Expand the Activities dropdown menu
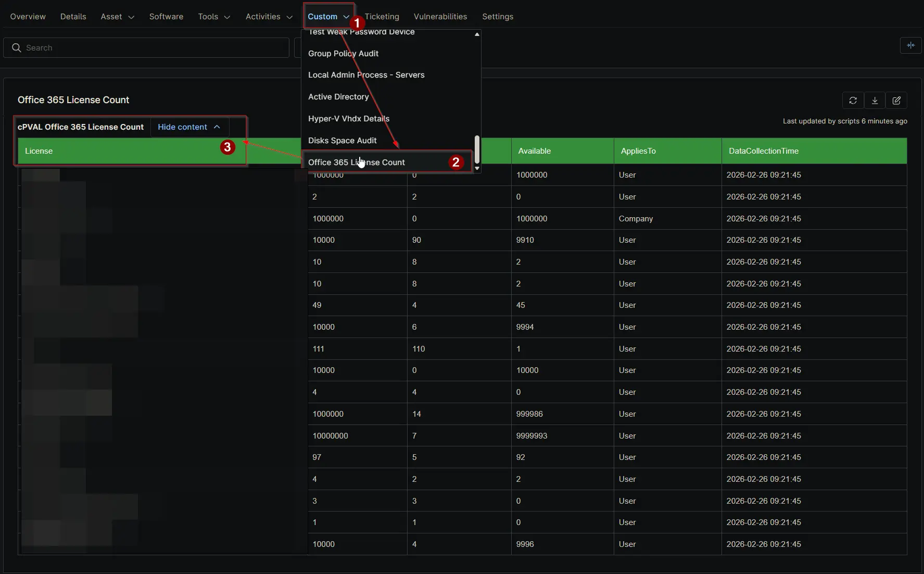This screenshot has width=924, height=574. [x=269, y=17]
